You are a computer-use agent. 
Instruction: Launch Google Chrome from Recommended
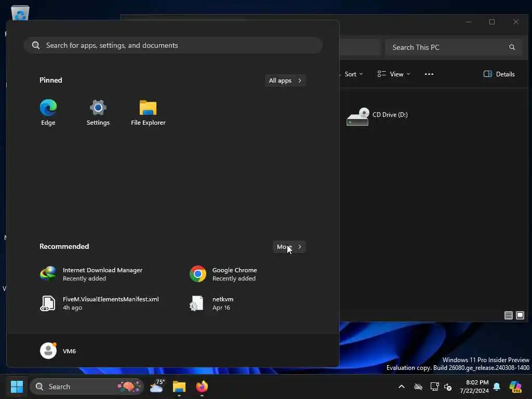click(224, 274)
